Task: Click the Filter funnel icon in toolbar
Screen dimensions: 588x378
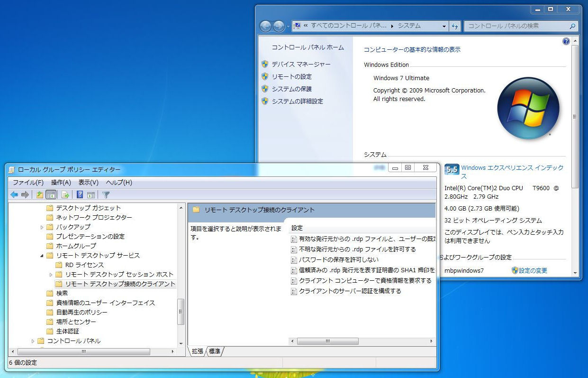Action: 106,194
